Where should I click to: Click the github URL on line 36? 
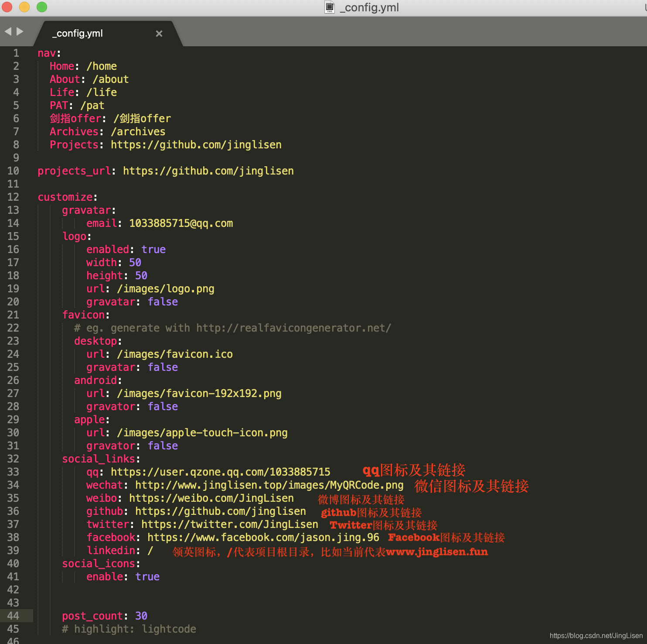pos(221,511)
